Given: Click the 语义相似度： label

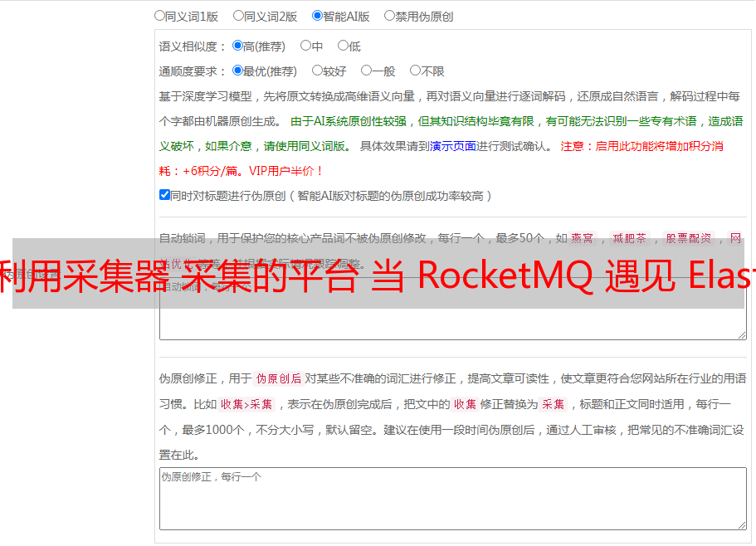Looking at the screenshot, I should tap(193, 46).
